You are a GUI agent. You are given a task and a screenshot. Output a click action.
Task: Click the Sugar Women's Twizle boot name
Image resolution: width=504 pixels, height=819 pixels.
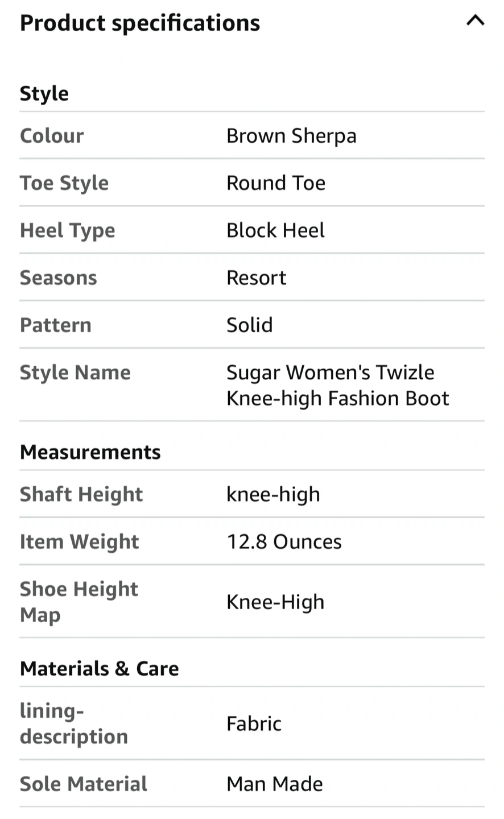pyautogui.click(x=338, y=385)
